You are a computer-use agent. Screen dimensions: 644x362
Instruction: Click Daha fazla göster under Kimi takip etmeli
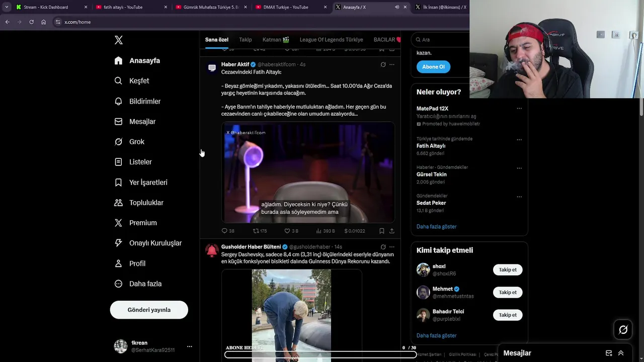click(x=436, y=336)
